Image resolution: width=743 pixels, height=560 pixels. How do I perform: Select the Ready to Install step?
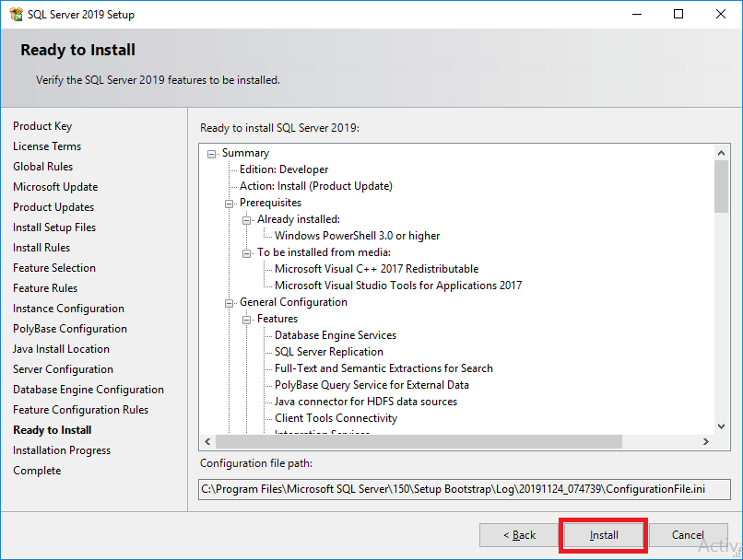53,430
